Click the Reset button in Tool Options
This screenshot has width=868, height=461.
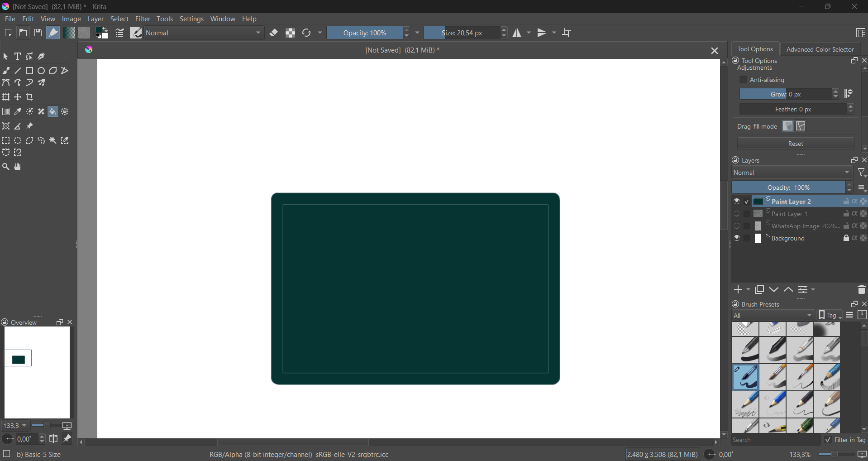796,144
